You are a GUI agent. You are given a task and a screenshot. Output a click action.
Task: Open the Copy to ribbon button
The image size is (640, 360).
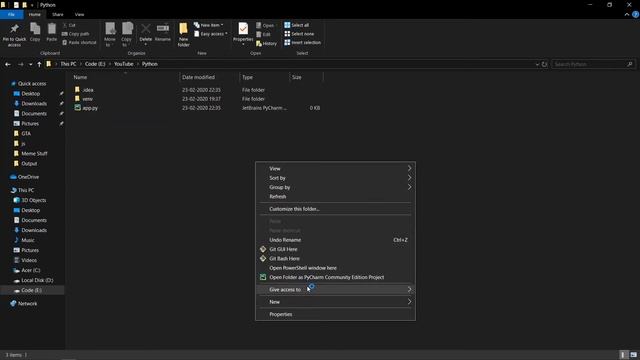point(127,35)
